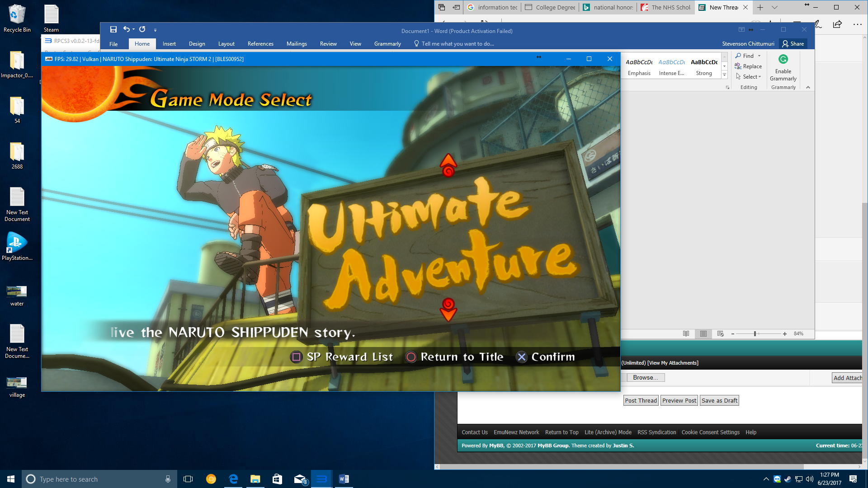Open Microsoft Edge from the taskbar

pos(233,479)
